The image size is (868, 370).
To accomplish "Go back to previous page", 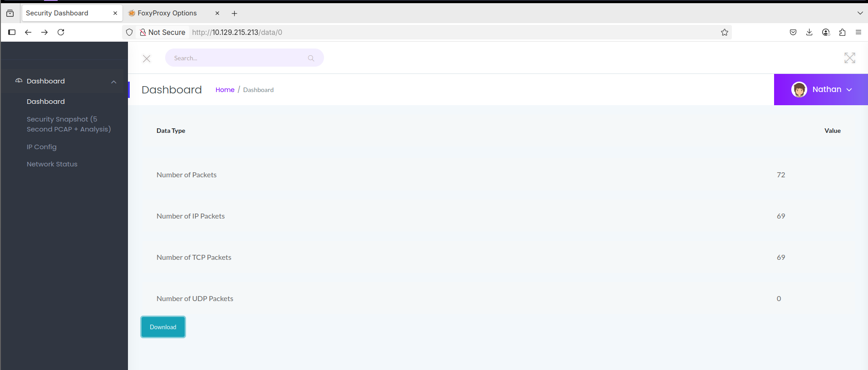I will pos(28,32).
